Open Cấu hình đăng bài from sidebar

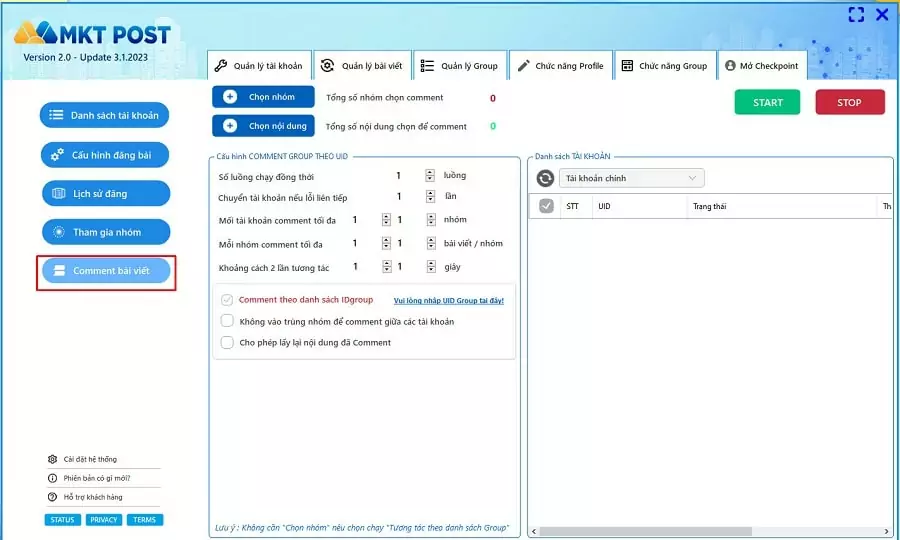105,155
